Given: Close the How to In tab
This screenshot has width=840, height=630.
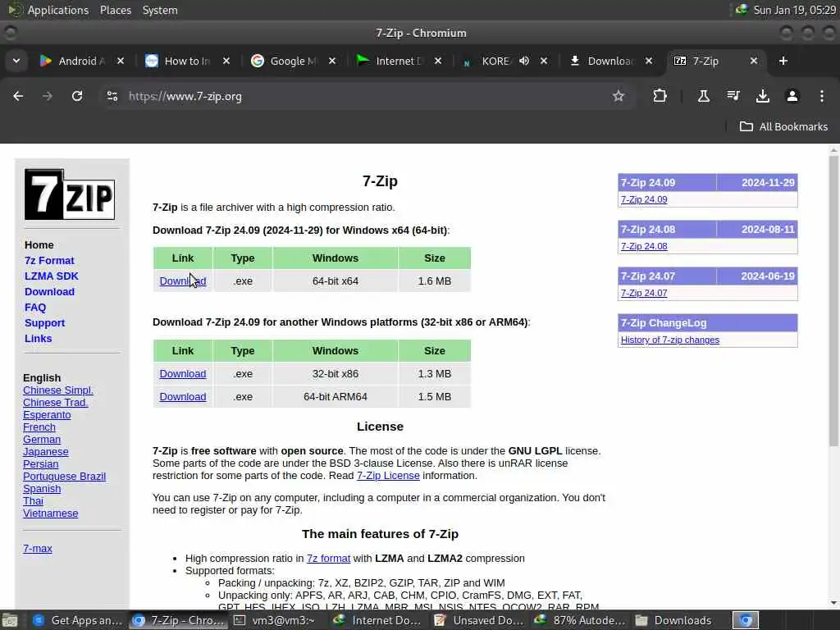Looking at the screenshot, I should [226, 61].
